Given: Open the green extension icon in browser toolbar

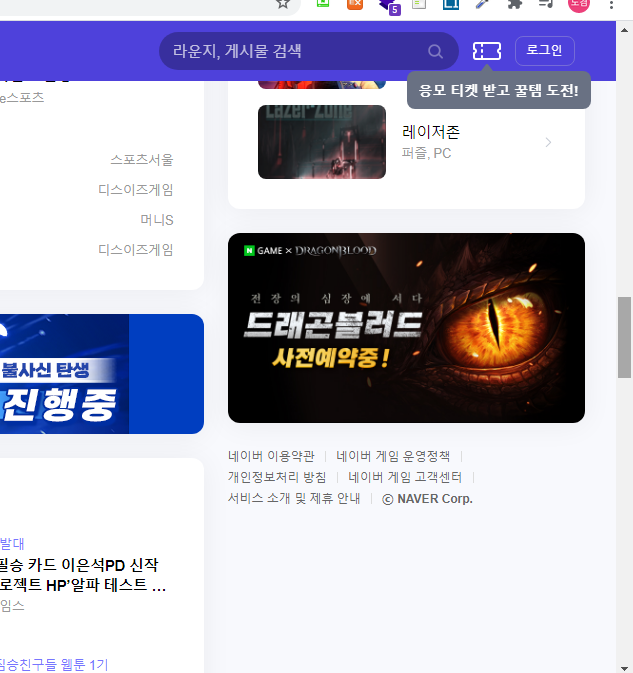Looking at the screenshot, I should point(323,3).
